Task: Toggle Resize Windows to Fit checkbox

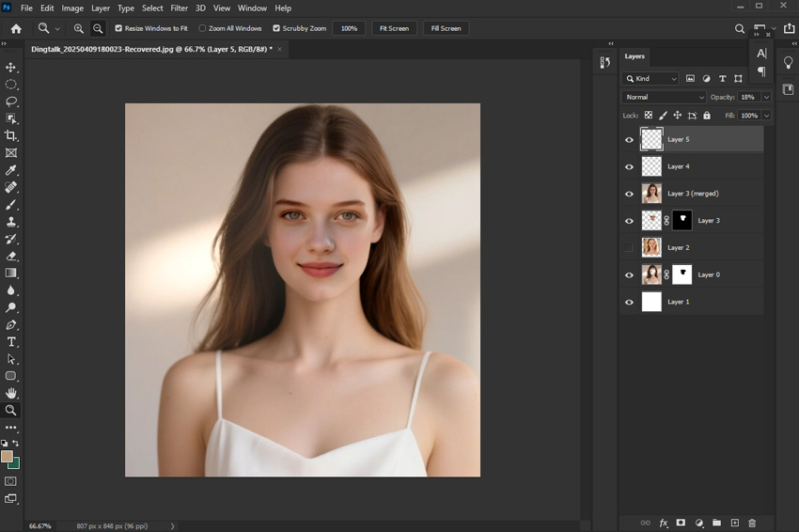Action: point(118,28)
